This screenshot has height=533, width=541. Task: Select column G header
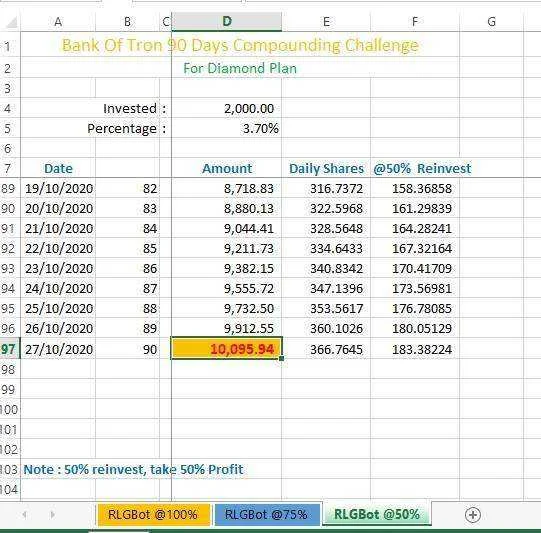click(492, 22)
